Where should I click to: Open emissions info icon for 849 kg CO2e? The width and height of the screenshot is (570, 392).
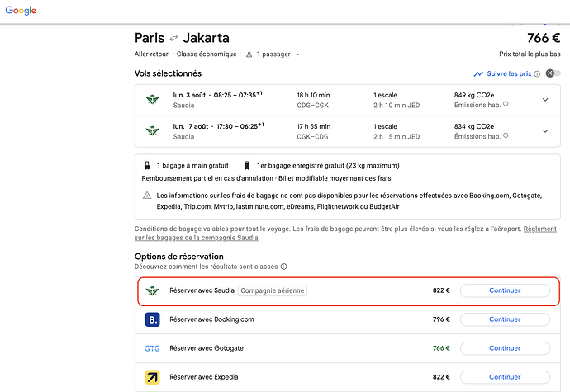point(506,104)
